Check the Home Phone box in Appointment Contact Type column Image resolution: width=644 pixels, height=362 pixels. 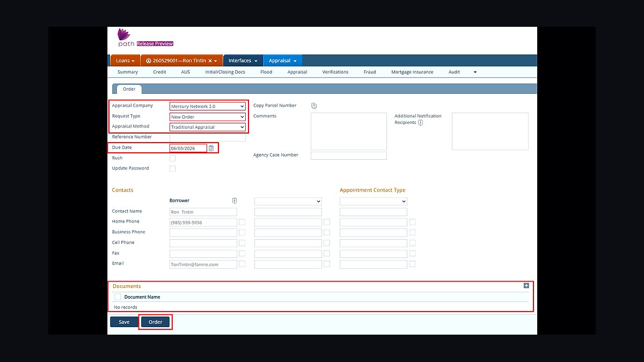[x=412, y=222]
